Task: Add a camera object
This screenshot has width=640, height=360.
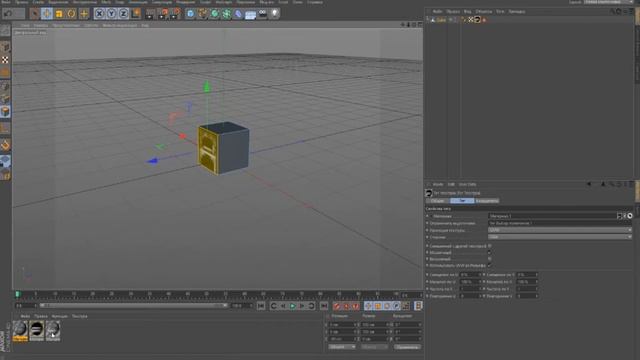Action: [262, 14]
